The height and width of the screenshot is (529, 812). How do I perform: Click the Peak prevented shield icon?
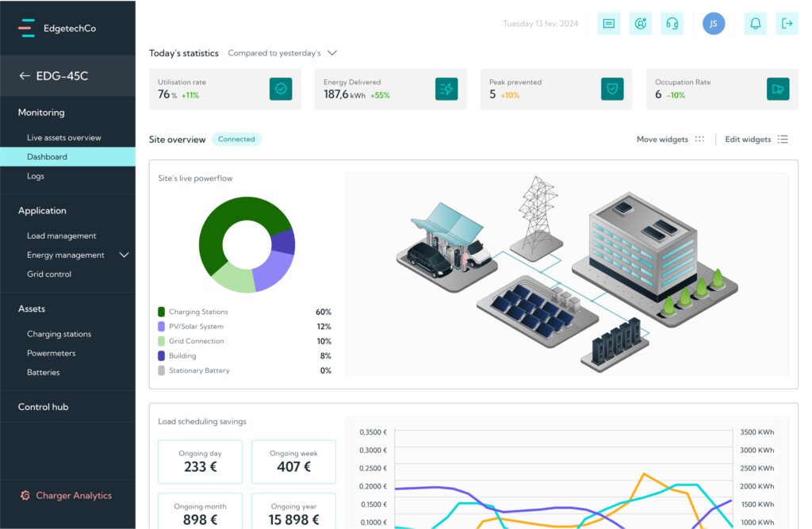coord(612,89)
